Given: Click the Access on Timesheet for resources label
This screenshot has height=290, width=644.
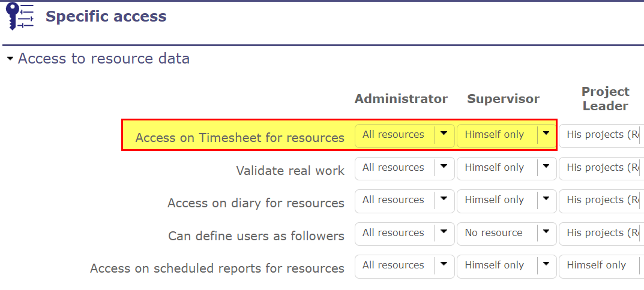Looking at the screenshot, I should 239,138.
